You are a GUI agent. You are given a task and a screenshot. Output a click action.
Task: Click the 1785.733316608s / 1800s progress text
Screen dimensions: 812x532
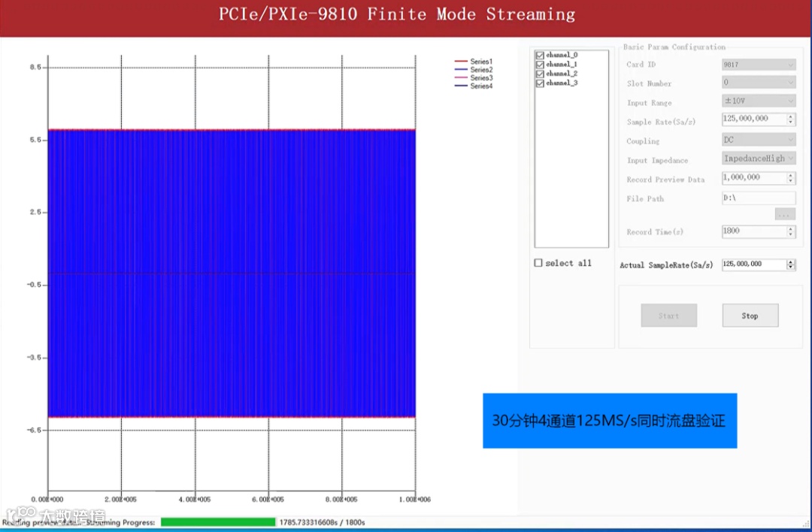pos(322,522)
